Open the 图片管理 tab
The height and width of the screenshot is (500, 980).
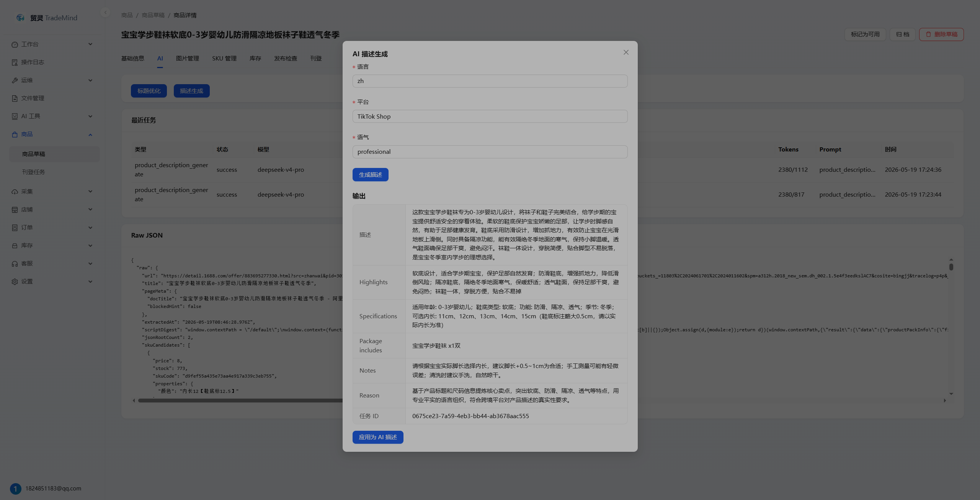pos(188,59)
